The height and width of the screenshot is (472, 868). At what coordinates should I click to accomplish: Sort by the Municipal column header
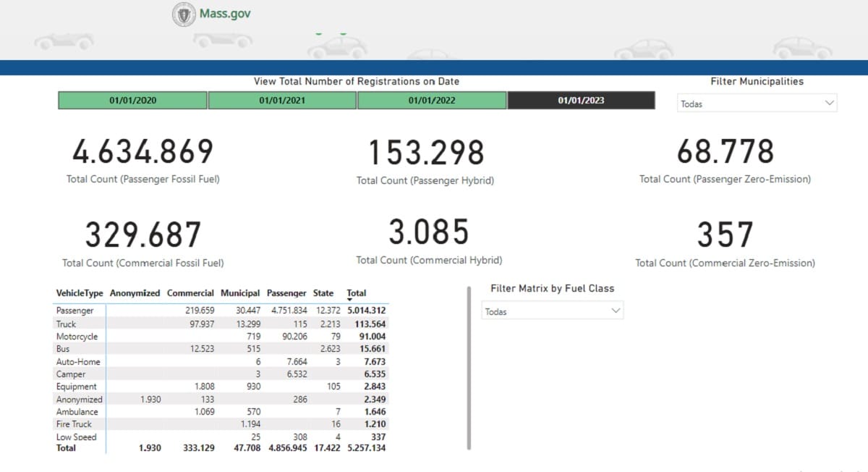point(240,293)
